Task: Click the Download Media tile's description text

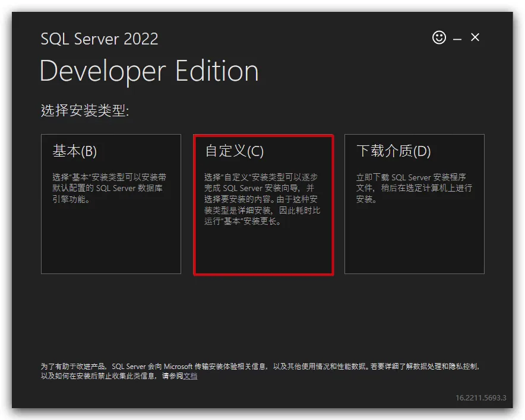Action: [x=413, y=188]
